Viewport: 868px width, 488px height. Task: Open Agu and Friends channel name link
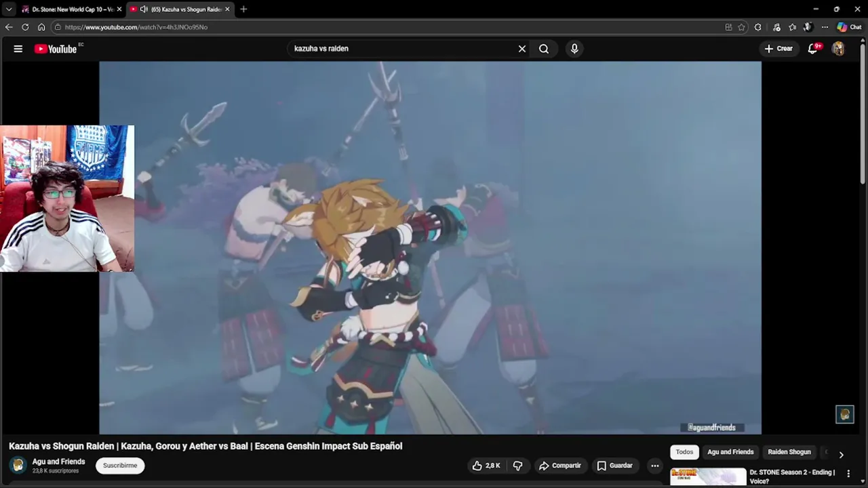(x=59, y=462)
